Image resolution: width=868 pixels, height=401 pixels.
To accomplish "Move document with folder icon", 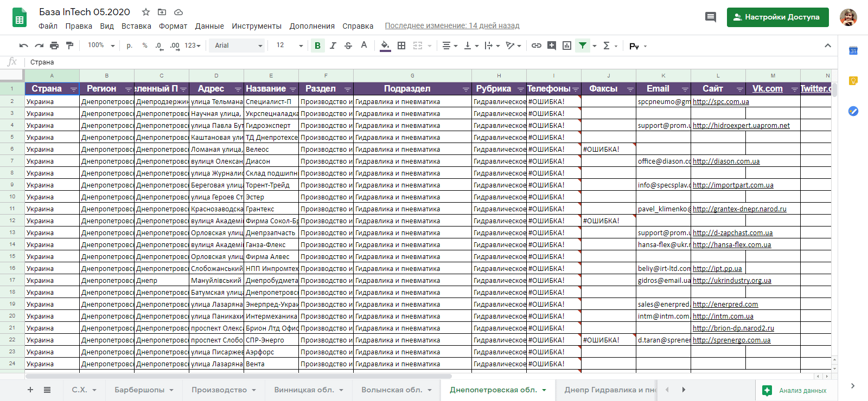I will coord(162,12).
